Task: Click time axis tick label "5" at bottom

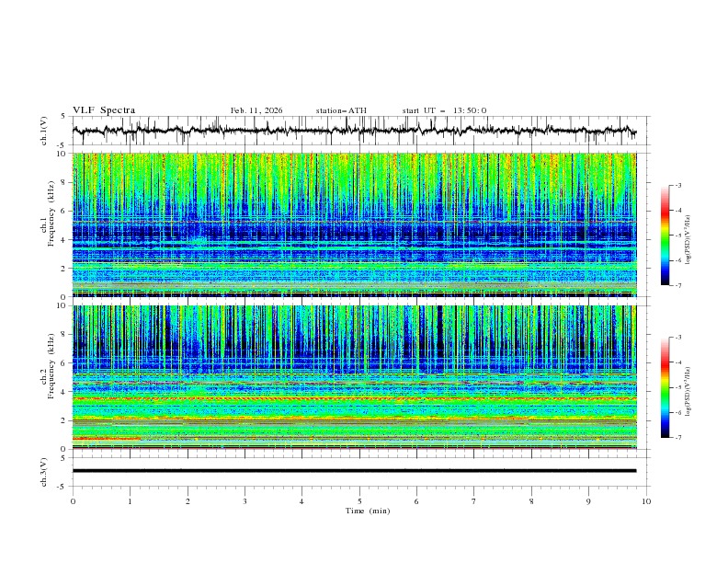Action: 359,501
